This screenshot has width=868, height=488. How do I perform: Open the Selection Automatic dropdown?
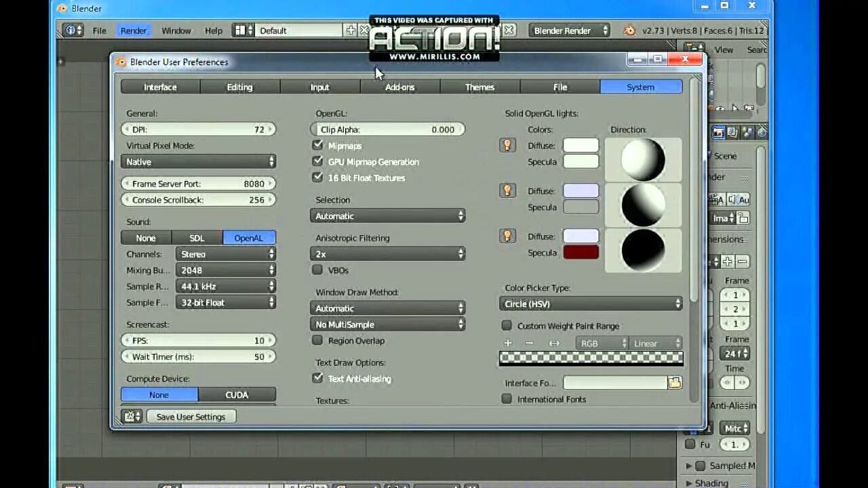click(388, 216)
